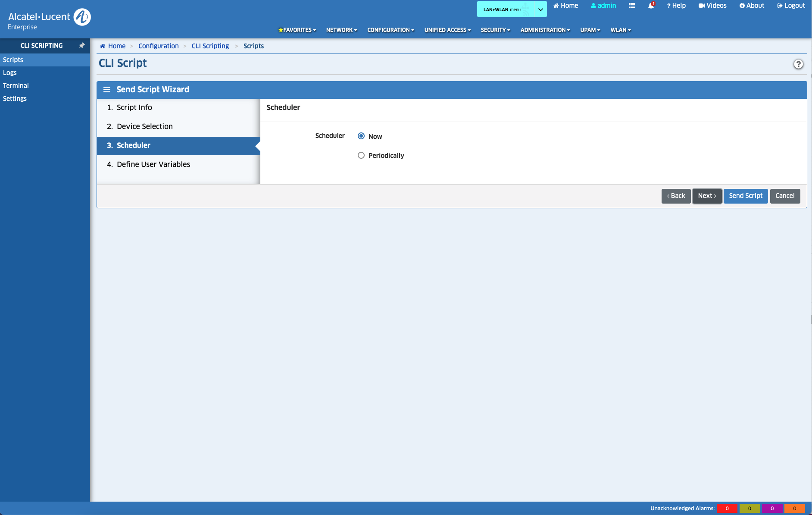The width and height of the screenshot is (812, 515).
Task: Click the pin icon beside CLI SCRIPTING
Action: click(81, 45)
